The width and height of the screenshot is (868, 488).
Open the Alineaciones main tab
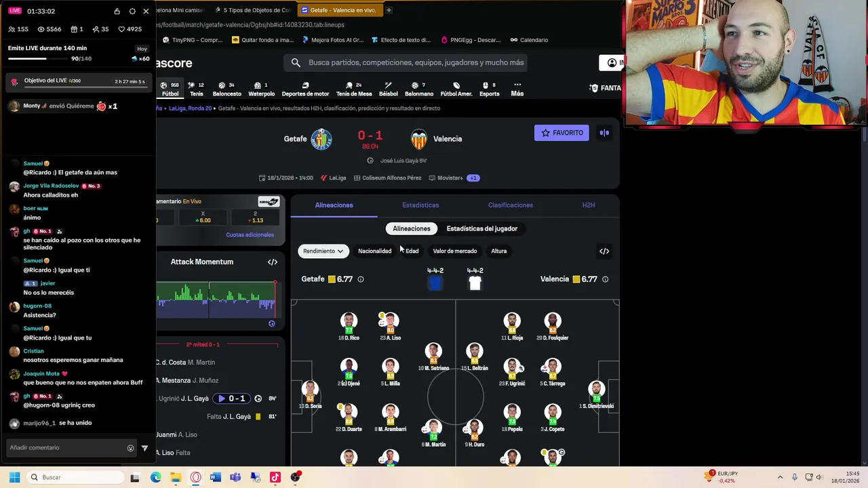tap(334, 205)
